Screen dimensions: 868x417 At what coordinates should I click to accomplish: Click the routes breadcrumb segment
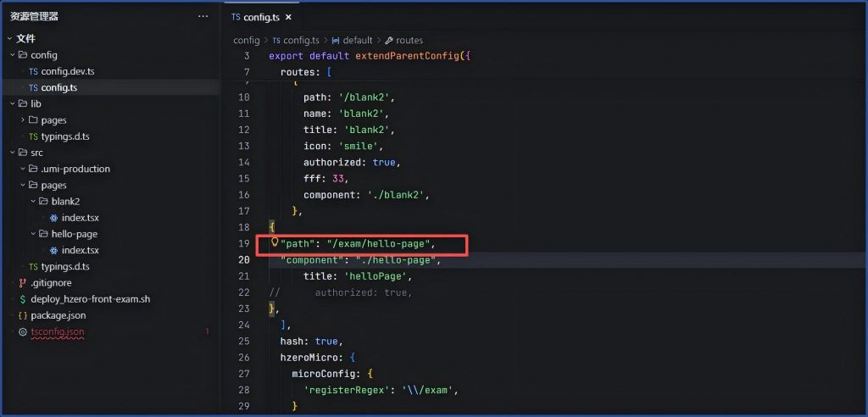click(409, 40)
